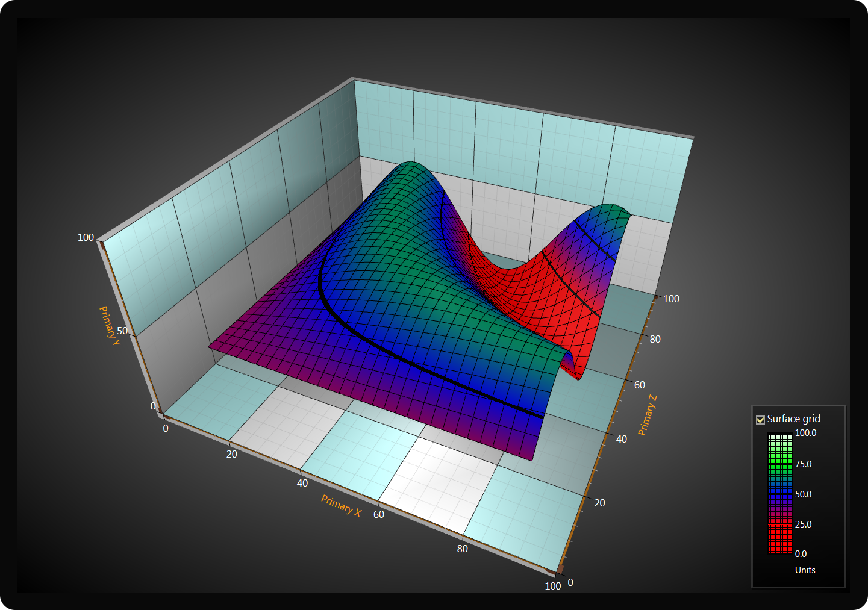Click the 25.0 legend value label

click(803, 524)
